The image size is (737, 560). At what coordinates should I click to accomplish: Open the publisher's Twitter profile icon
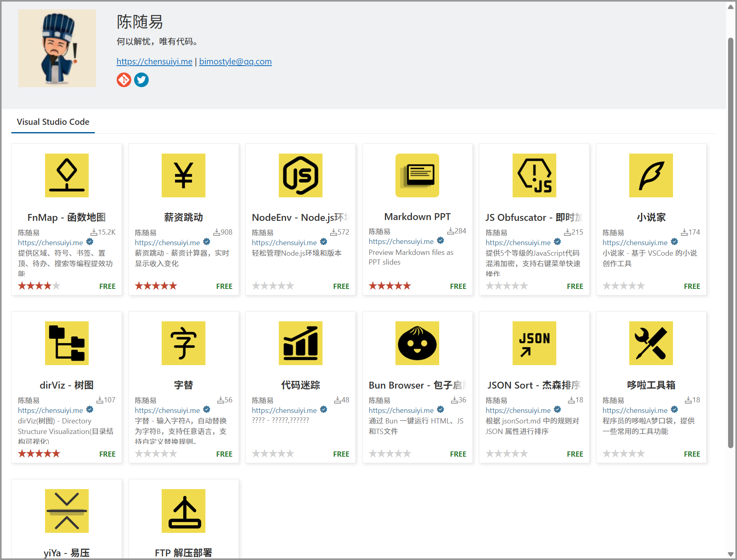141,80
